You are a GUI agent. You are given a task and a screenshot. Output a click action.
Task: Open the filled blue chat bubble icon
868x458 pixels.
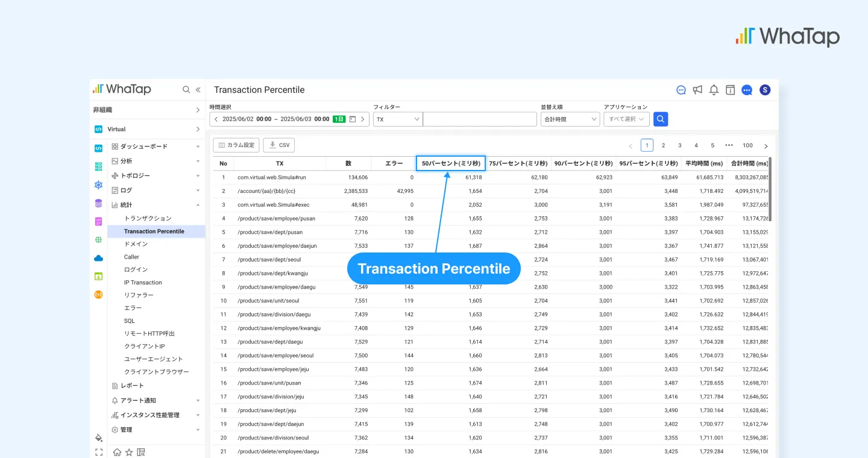[x=747, y=90]
